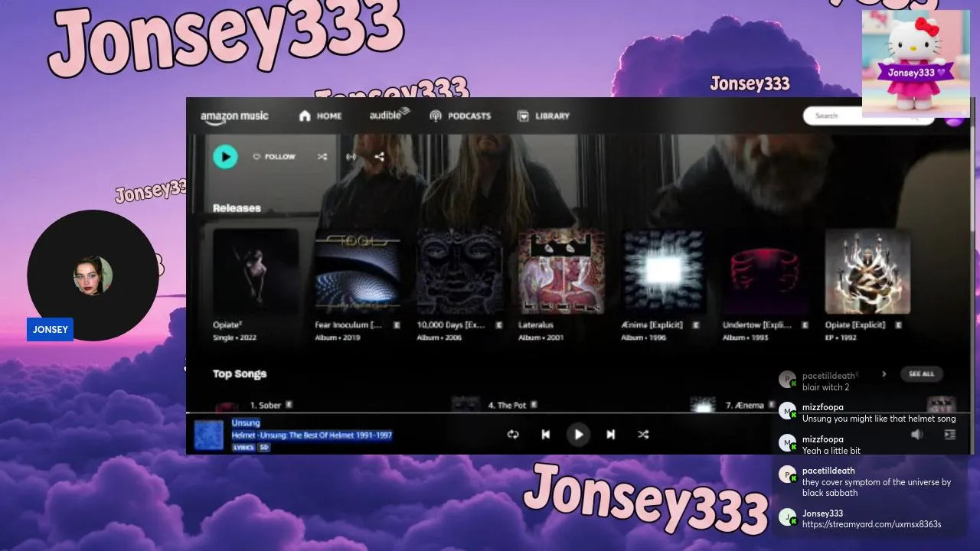Play song 7. Ænema

745,406
